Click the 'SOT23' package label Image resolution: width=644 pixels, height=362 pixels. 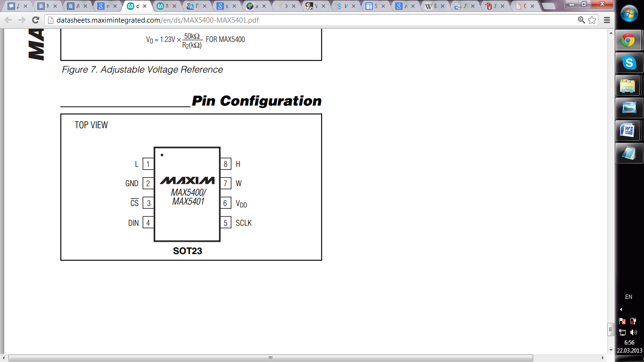click(188, 251)
